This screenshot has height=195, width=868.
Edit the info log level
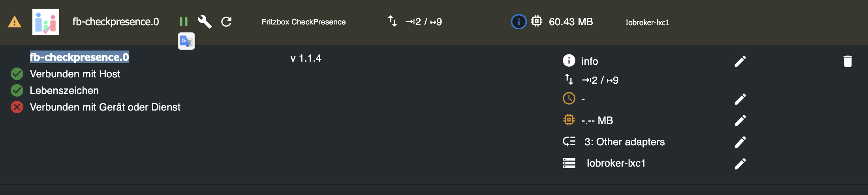(x=740, y=61)
